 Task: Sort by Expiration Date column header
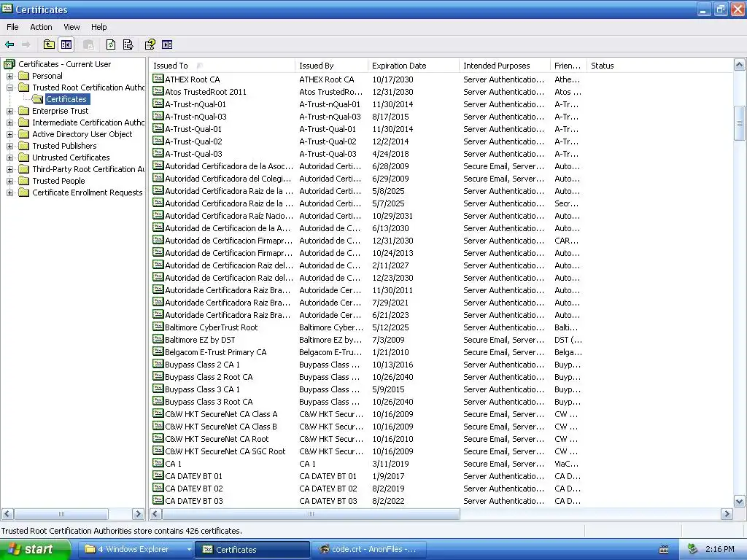point(413,66)
